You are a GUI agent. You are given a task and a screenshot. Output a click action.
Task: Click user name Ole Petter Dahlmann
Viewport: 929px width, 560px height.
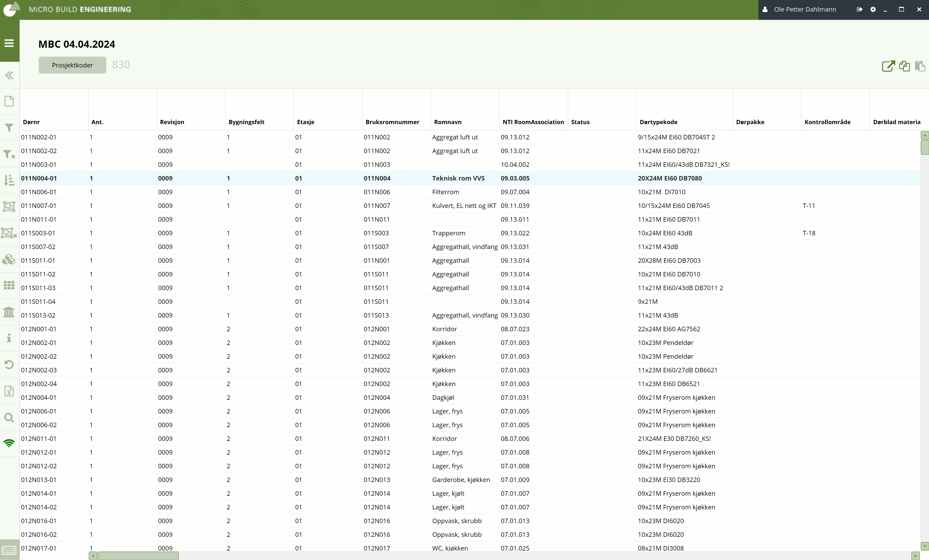coord(805,9)
